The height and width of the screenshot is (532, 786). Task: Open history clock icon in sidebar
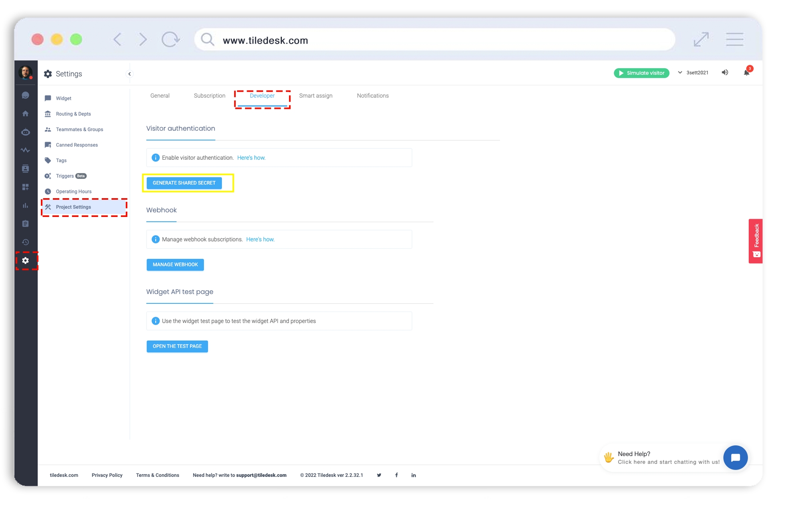[25, 242]
